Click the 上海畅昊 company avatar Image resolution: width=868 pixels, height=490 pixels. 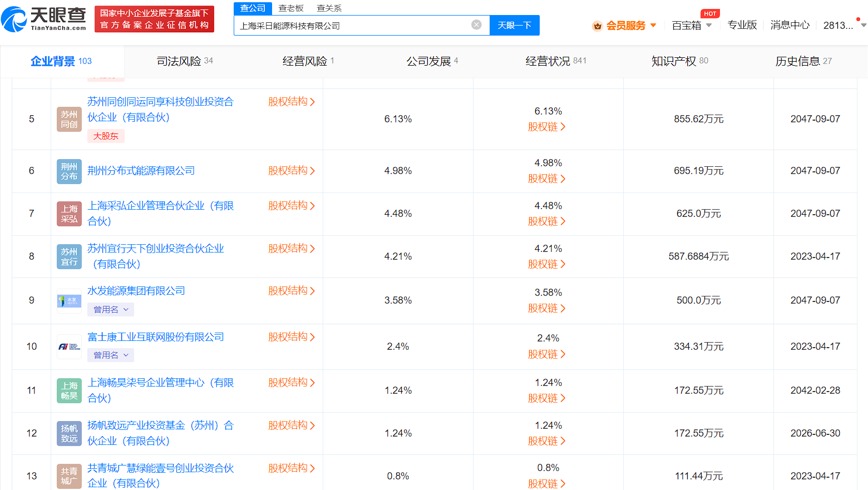pos(69,390)
